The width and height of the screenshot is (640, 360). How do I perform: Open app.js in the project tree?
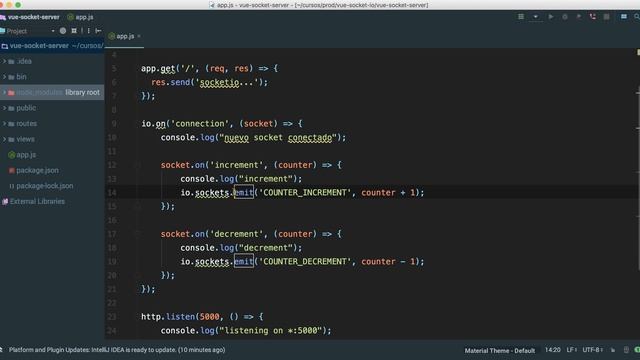click(x=26, y=155)
